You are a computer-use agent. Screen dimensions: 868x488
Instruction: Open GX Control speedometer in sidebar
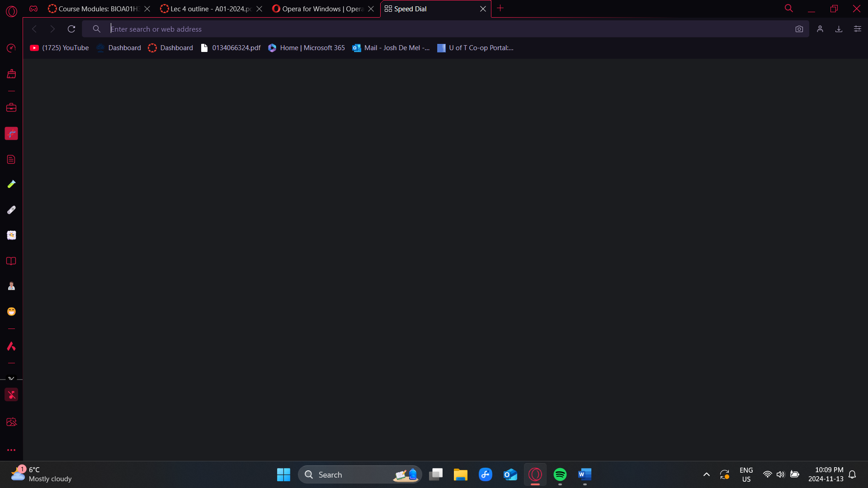point(11,48)
